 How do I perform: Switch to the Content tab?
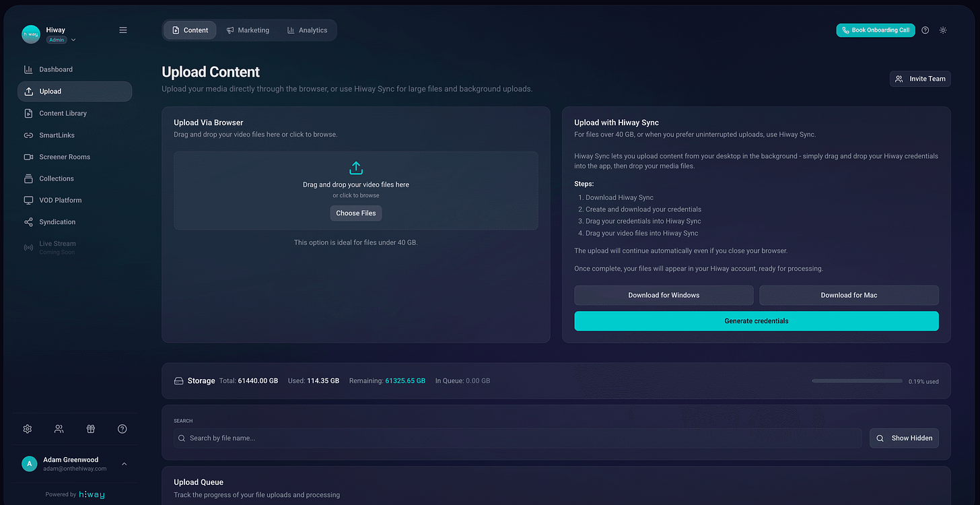pyautogui.click(x=190, y=30)
